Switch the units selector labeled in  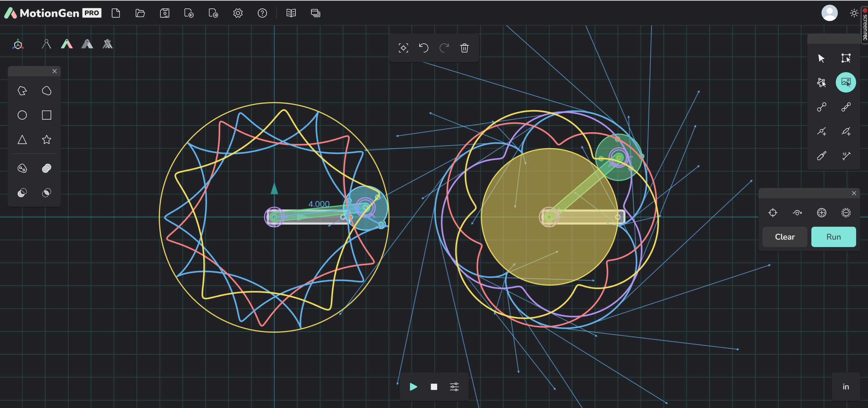point(846,387)
